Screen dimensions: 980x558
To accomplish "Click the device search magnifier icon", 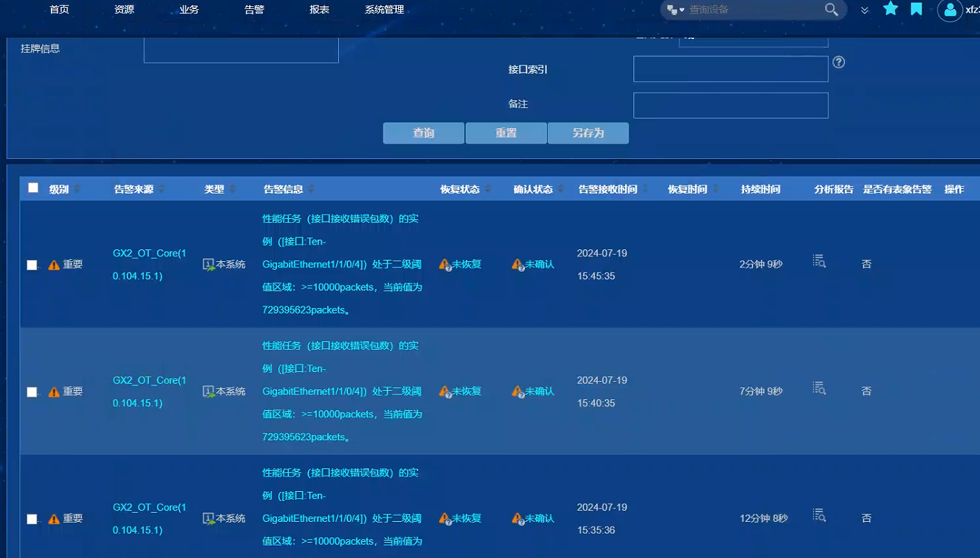I will coord(831,9).
